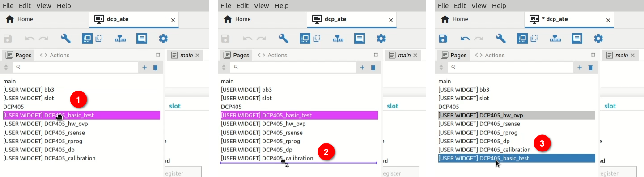Select 'main' page in left panel list

click(81, 81)
